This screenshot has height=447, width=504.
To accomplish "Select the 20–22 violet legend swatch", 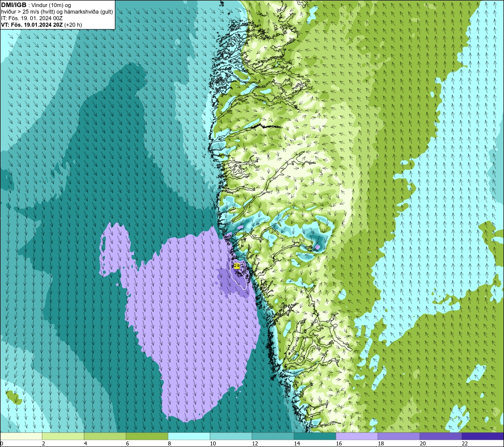I will click(440, 436).
